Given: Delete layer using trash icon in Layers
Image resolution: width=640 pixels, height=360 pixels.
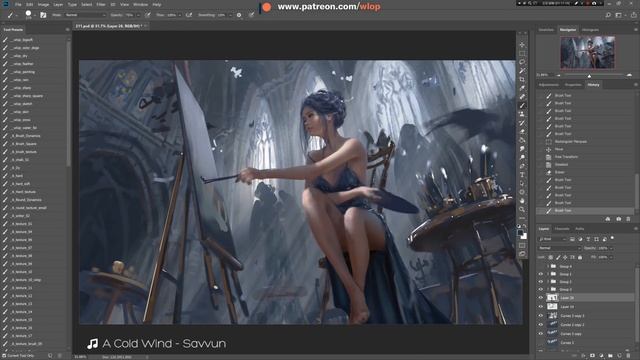Looking at the screenshot, I should tap(629, 356).
